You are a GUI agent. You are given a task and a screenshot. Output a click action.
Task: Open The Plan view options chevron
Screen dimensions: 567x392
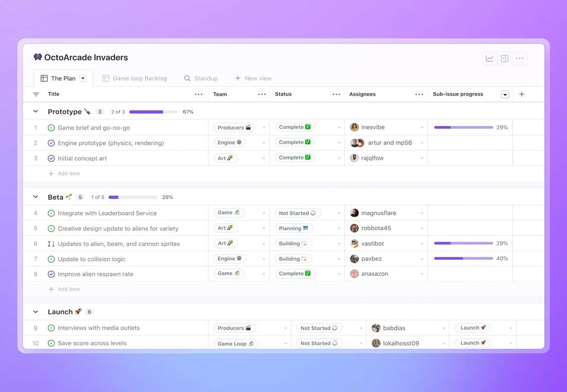(83, 78)
